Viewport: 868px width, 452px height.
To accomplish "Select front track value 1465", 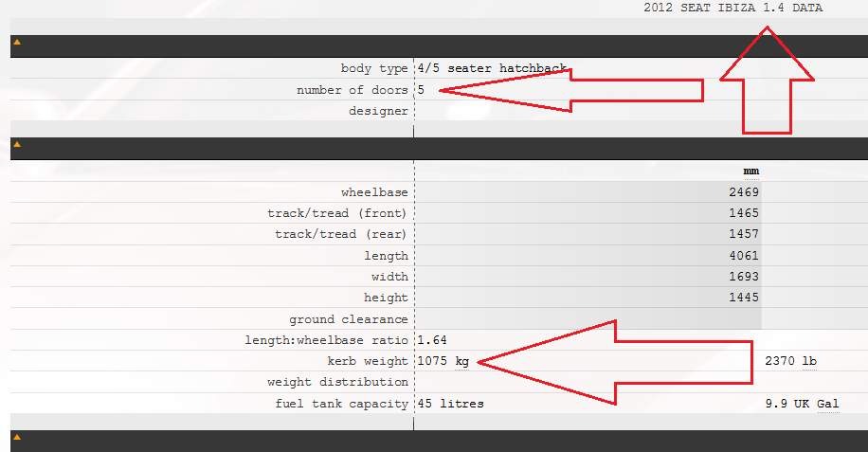I will coord(744,213).
